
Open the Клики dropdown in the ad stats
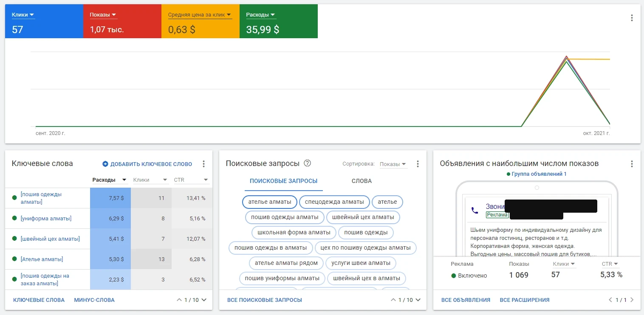(564, 264)
